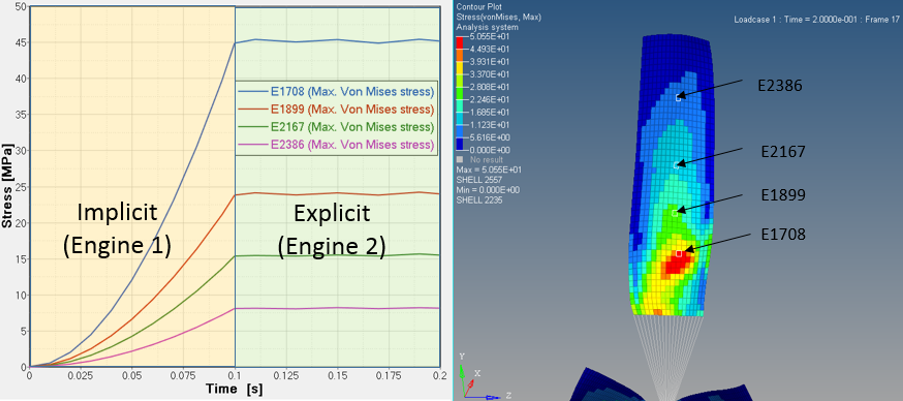Click the Max = 5.055E+01 legend value

[486, 169]
